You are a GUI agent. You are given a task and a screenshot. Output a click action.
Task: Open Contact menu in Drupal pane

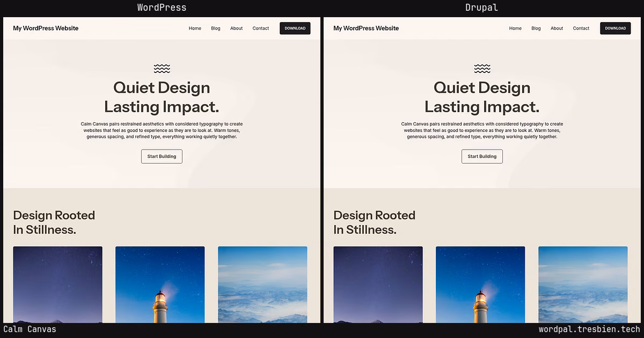(x=581, y=28)
